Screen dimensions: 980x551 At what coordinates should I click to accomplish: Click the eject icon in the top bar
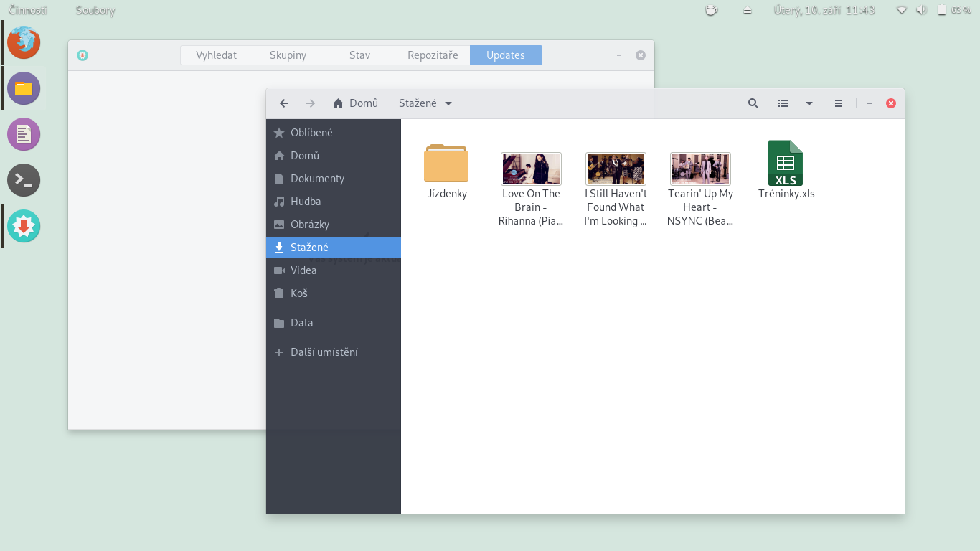point(747,10)
